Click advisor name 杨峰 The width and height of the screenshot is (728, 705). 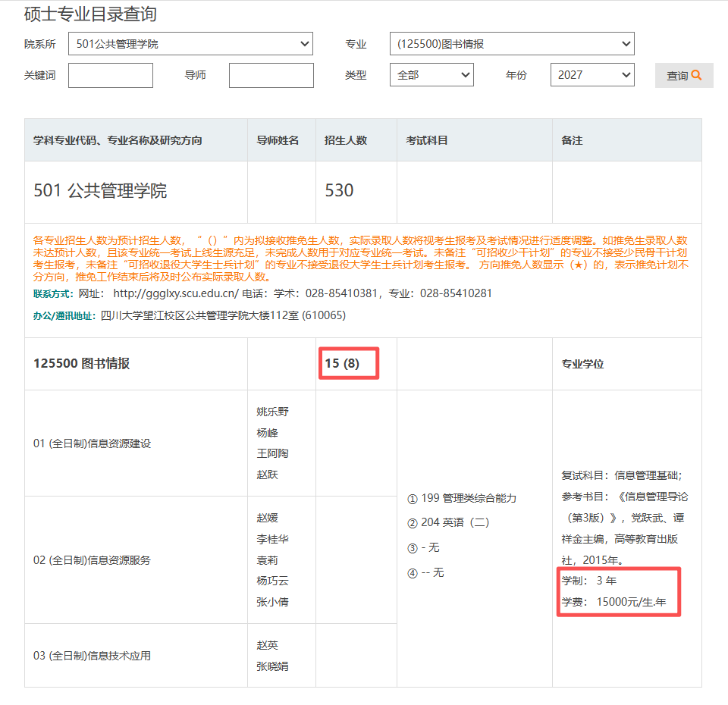pyautogui.click(x=267, y=433)
